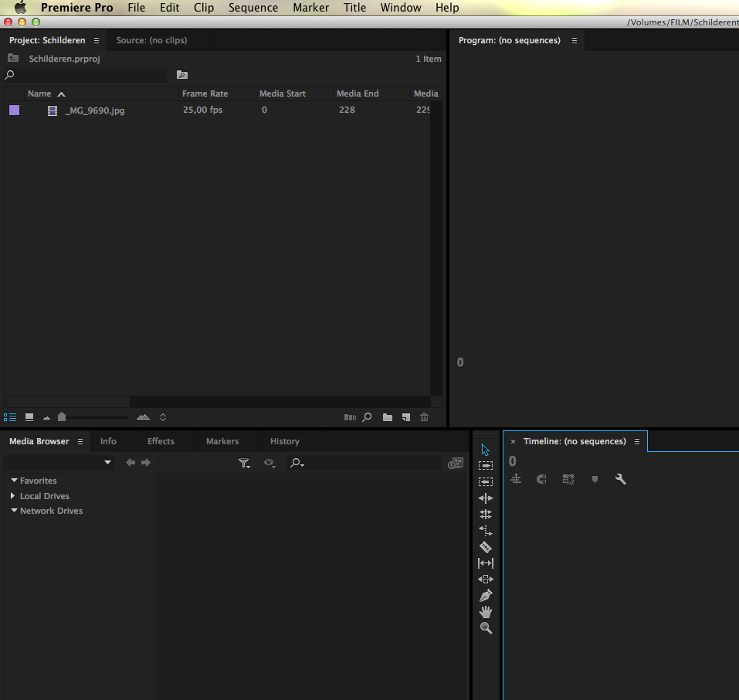Click the zoom out mountain icon

click(x=46, y=418)
